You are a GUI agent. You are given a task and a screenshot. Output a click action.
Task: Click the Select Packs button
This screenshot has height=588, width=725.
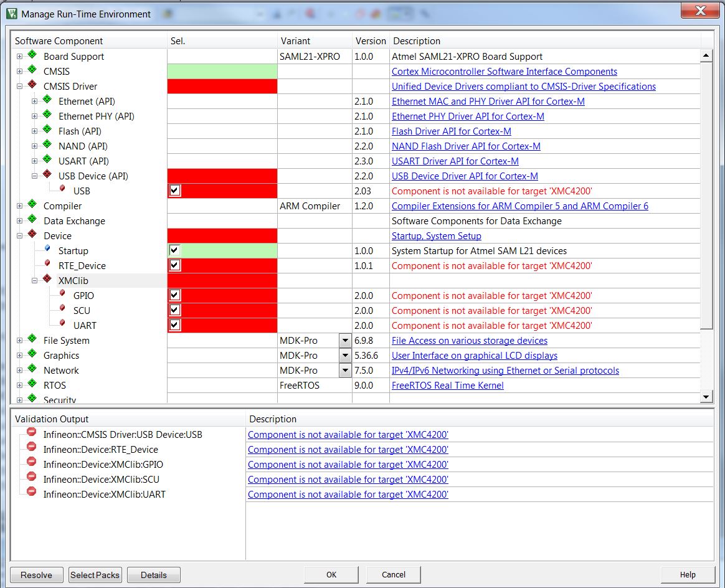click(x=95, y=575)
